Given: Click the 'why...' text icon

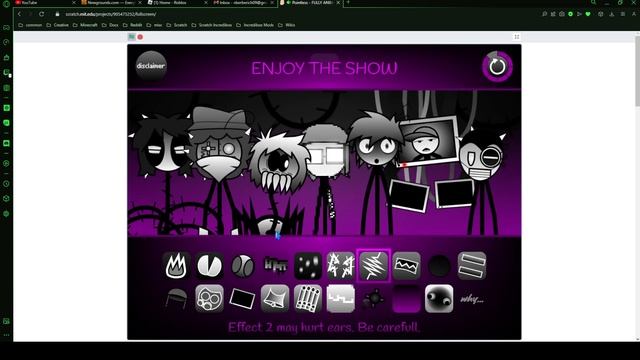Looking at the screenshot, I should point(472,299).
